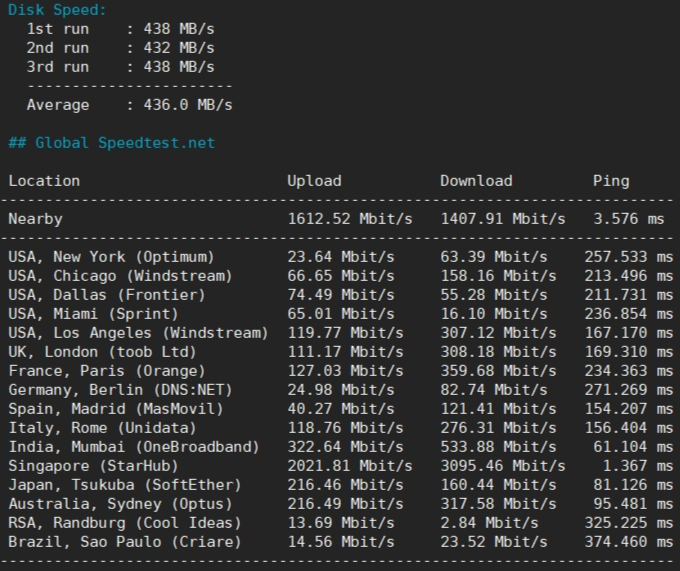The height and width of the screenshot is (571, 680).
Task: Select 'USA, Los Angeles (Windstream)' row label
Action: pos(138,333)
